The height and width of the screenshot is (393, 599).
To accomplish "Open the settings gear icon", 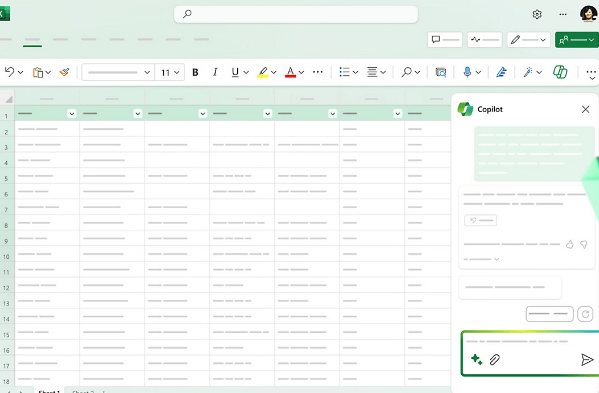I will [537, 15].
